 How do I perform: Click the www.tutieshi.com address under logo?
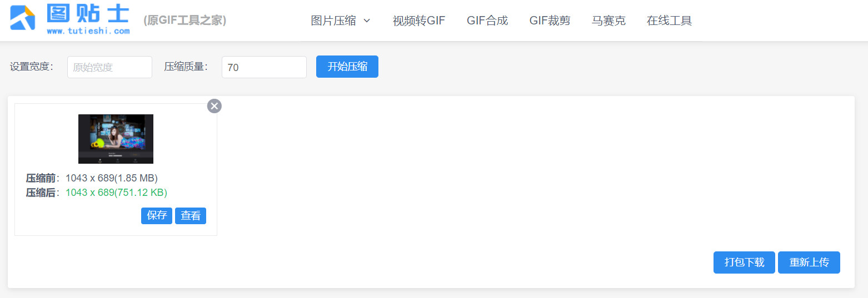pos(88,31)
